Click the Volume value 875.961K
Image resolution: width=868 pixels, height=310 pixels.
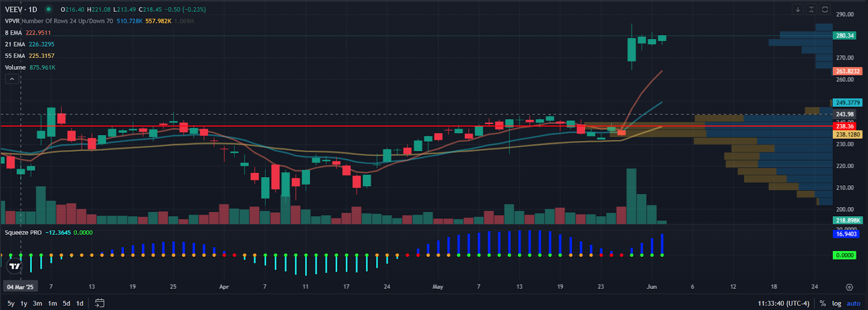[x=42, y=68]
